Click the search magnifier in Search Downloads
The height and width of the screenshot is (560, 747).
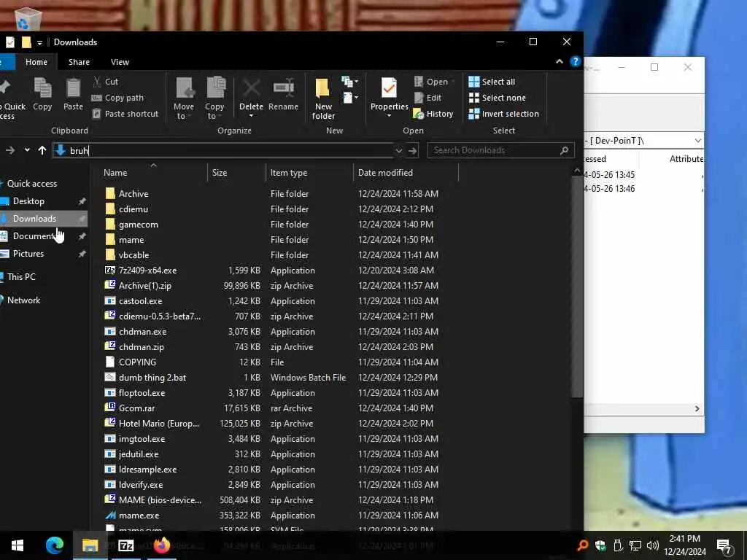pos(564,150)
